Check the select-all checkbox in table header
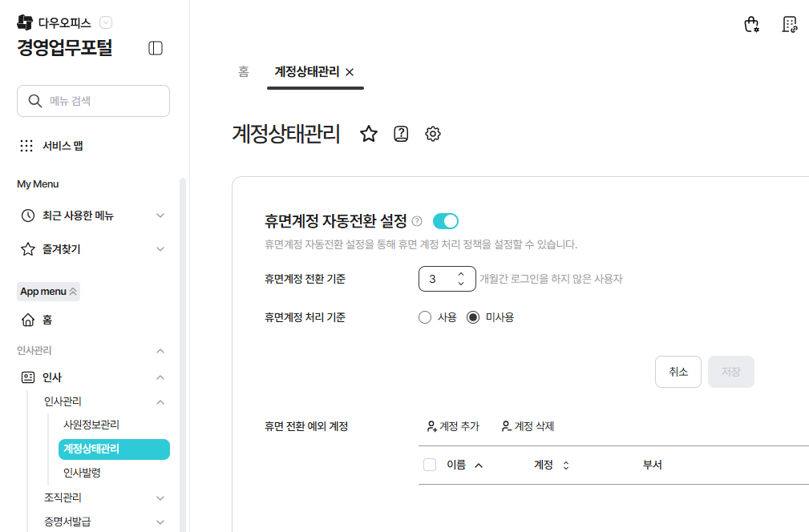The height and width of the screenshot is (532, 809). [x=430, y=465]
